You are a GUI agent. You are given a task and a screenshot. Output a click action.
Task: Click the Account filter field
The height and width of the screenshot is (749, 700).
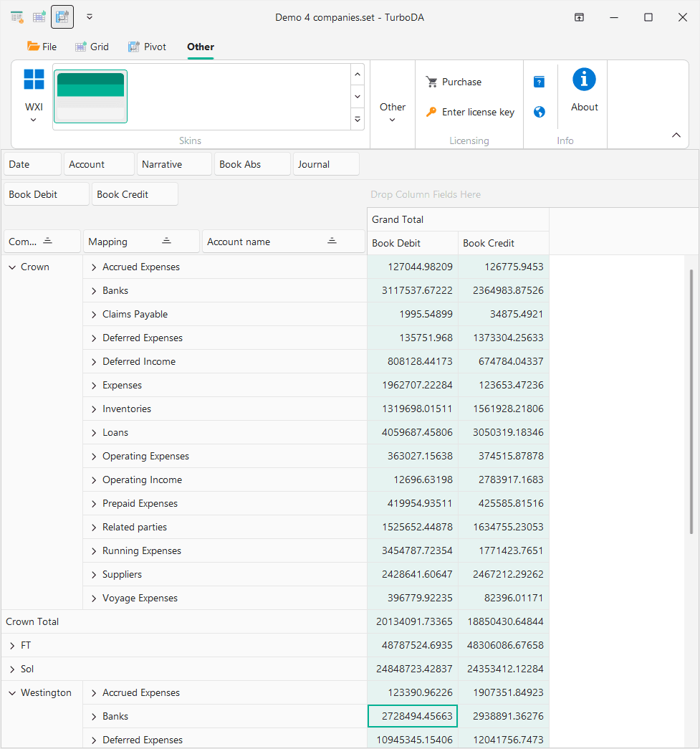[99, 164]
